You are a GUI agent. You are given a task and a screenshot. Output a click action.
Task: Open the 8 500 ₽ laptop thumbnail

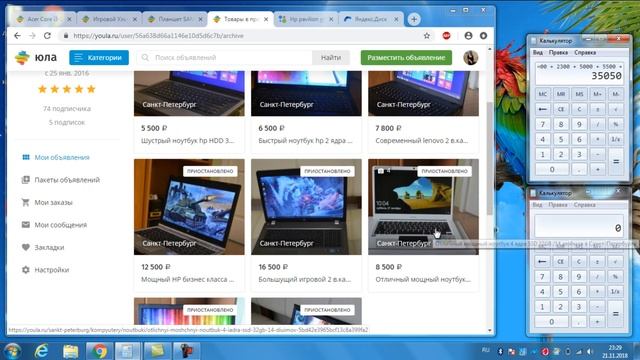423,207
